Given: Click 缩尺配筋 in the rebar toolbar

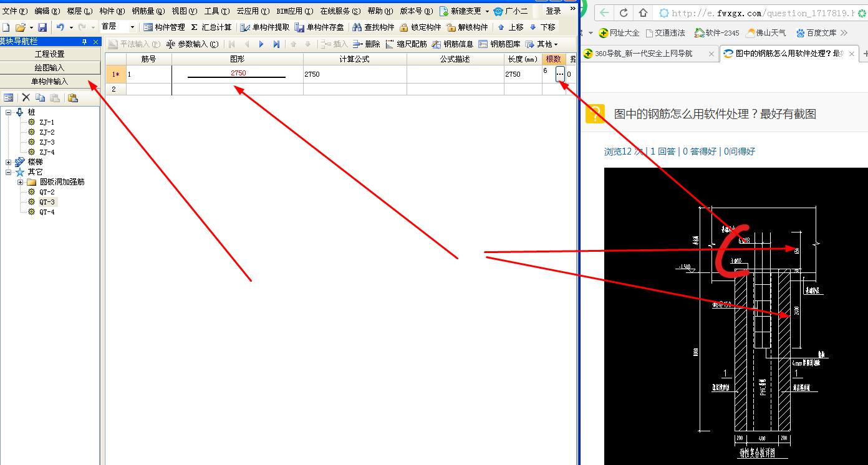Looking at the screenshot, I should pos(406,44).
